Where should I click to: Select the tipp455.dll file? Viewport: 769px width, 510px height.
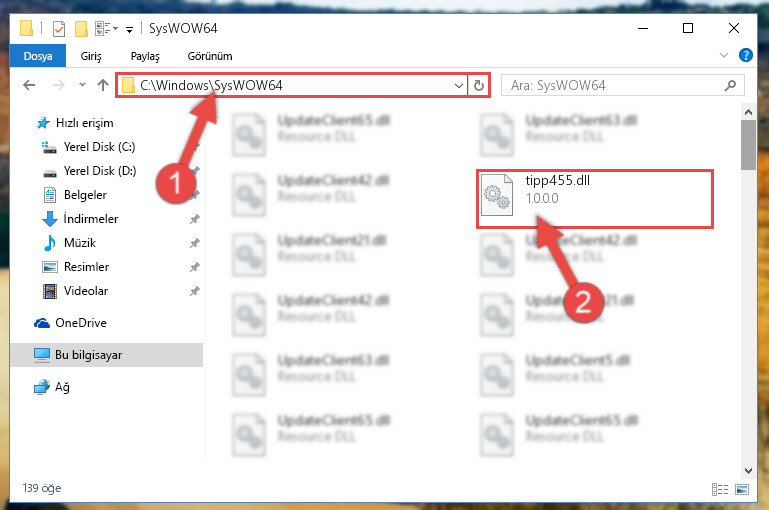click(x=594, y=199)
